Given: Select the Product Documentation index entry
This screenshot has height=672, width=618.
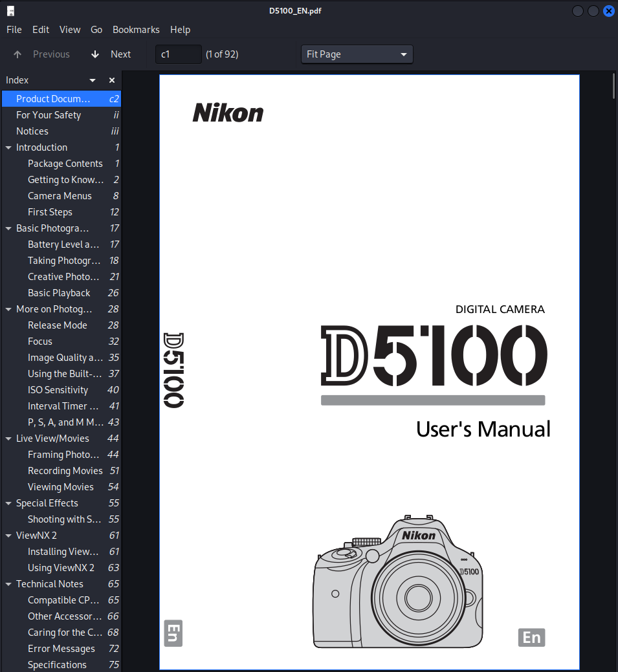Looking at the screenshot, I should click(61, 99).
